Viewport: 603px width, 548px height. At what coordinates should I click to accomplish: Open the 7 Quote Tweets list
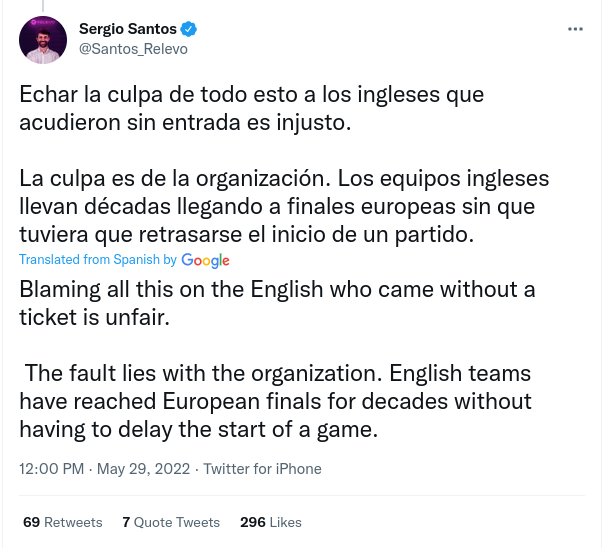(x=171, y=522)
